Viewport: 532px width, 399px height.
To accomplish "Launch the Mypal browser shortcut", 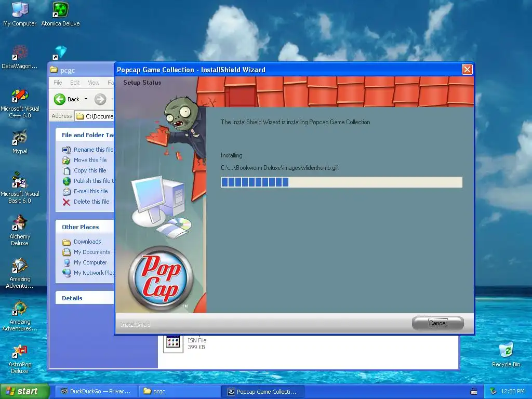I will click(x=20, y=142).
